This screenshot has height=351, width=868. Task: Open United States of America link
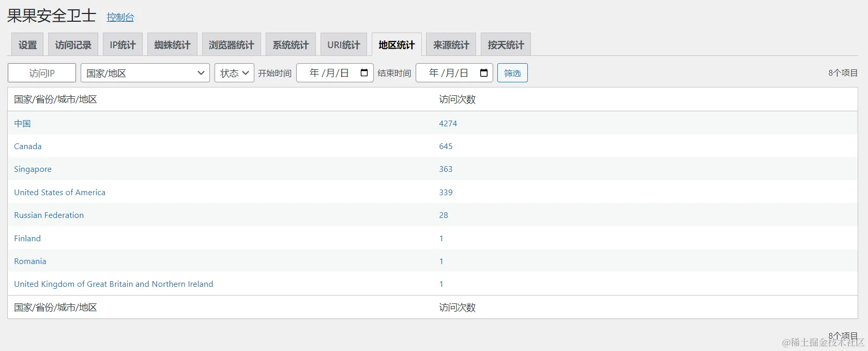[x=59, y=192]
